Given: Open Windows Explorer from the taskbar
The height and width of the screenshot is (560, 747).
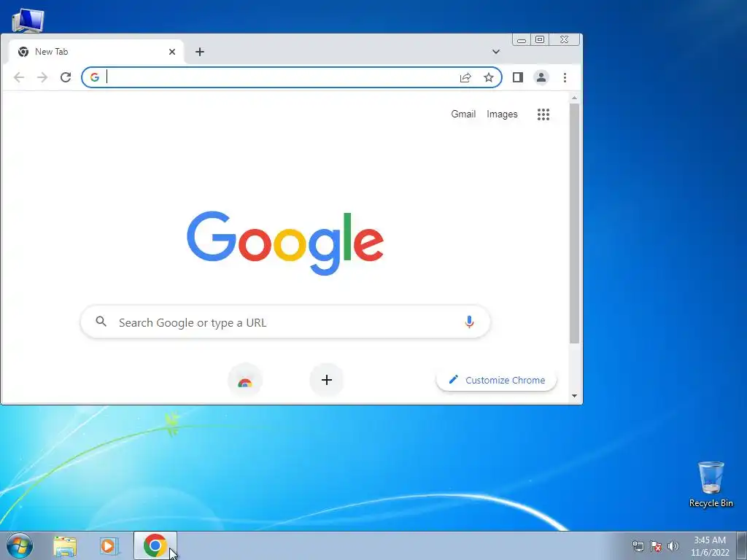Looking at the screenshot, I should point(65,546).
